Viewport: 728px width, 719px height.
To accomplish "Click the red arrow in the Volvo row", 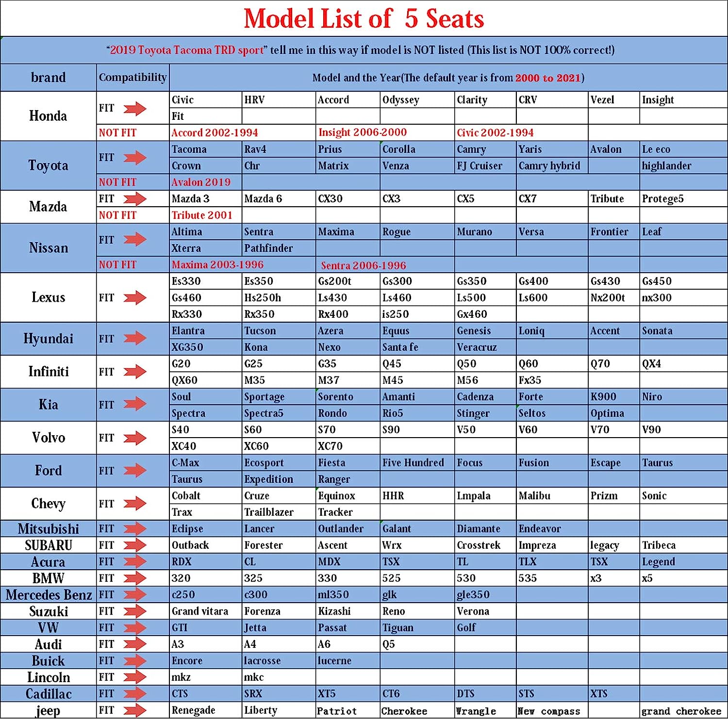I will click(134, 438).
